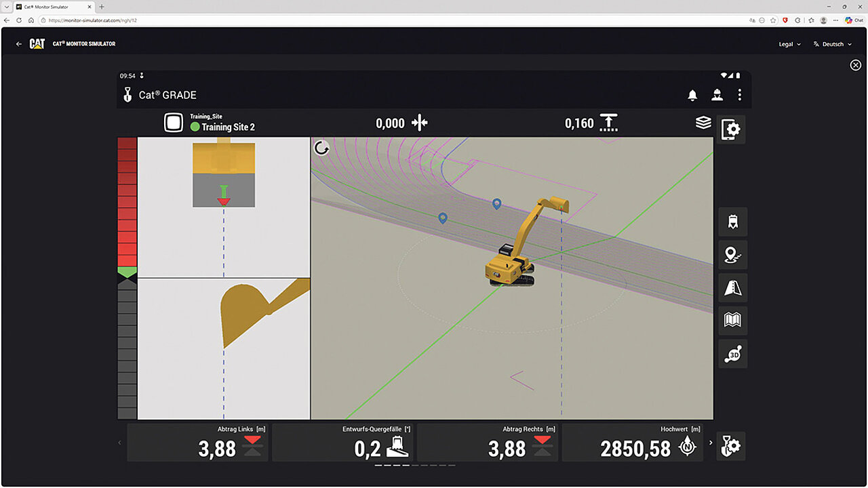Click the Training Site 2 design name
Screen dimensions: 868x488
229,127
